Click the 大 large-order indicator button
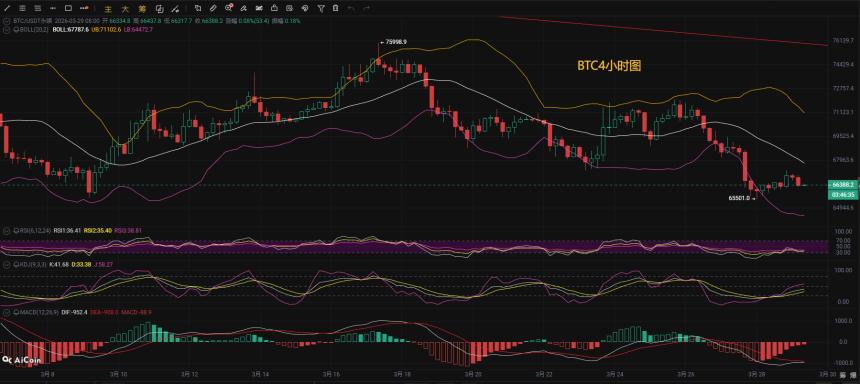860x384 pixels. (x=125, y=9)
